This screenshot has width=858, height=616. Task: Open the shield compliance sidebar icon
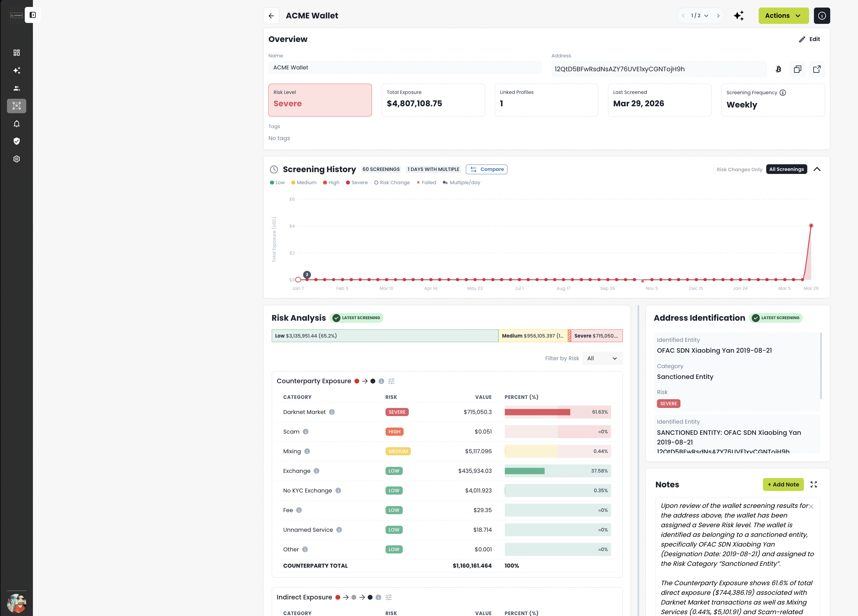[17, 141]
